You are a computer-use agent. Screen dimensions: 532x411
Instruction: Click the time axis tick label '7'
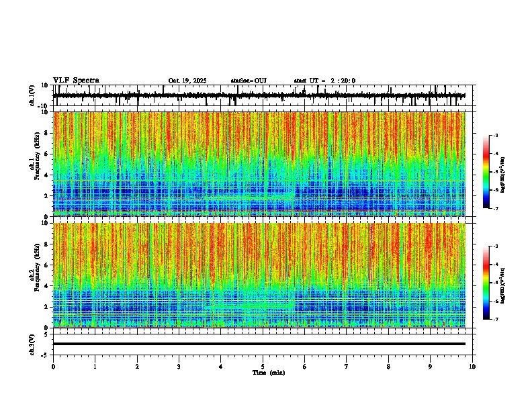pyautogui.click(x=347, y=367)
